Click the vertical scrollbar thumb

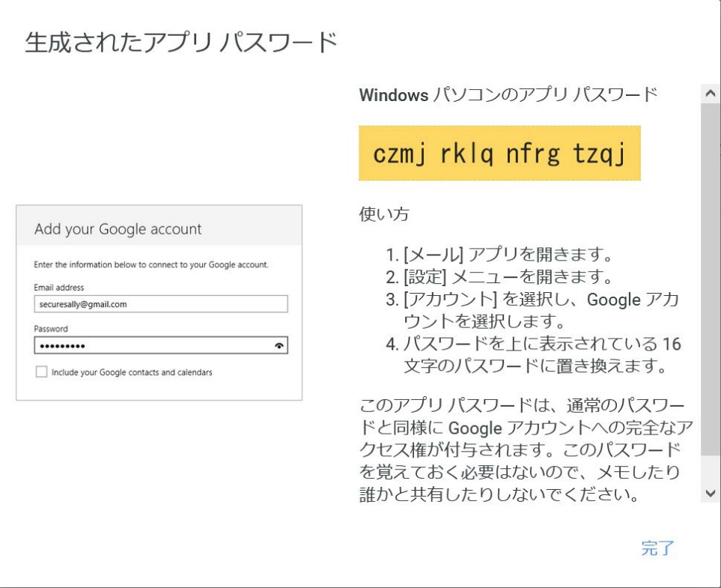(x=711, y=279)
